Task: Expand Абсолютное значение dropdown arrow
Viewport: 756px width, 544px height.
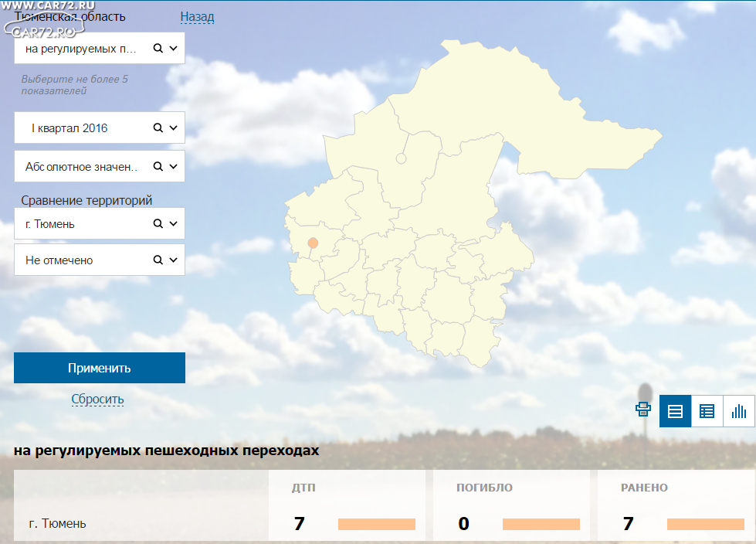Action: tap(174, 166)
